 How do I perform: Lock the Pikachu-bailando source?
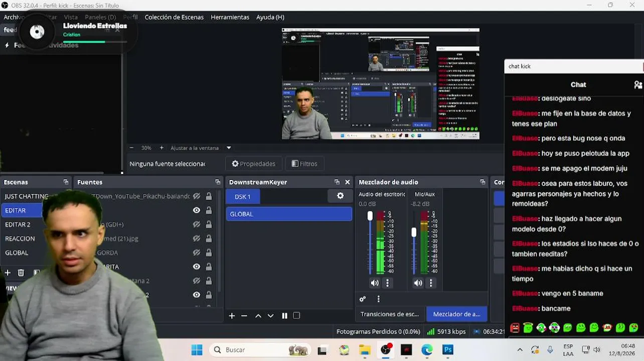(x=209, y=196)
